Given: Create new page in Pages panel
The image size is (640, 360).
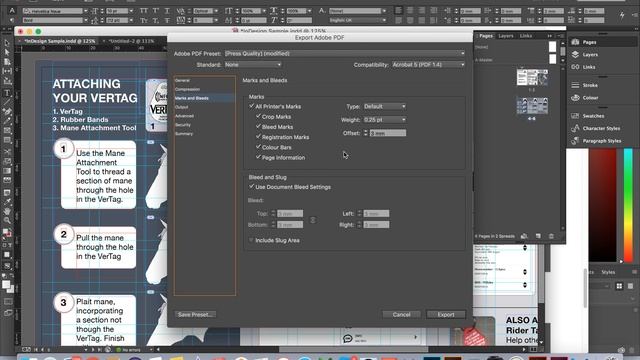Looking at the screenshot, I should [538, 236].
